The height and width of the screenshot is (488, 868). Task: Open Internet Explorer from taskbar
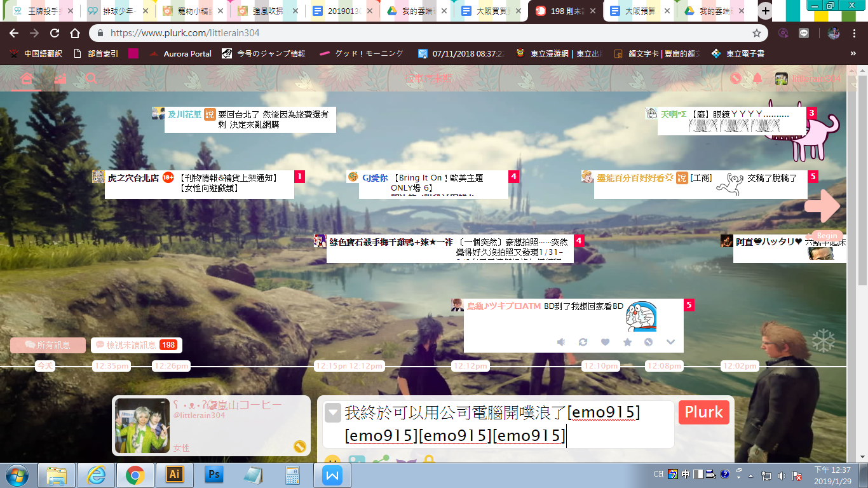pos(96,475)
